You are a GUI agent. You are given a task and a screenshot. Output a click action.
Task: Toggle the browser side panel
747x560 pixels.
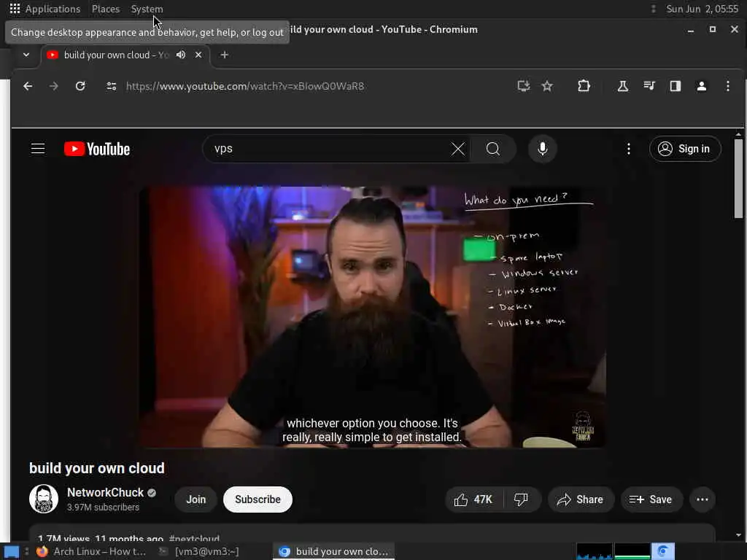click(x=675, y=86)
